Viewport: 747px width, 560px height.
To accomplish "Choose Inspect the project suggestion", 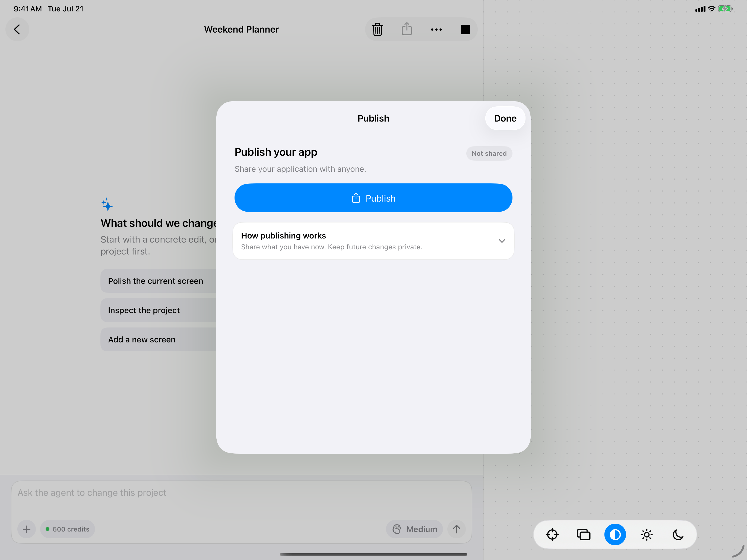I will point(158,310).
